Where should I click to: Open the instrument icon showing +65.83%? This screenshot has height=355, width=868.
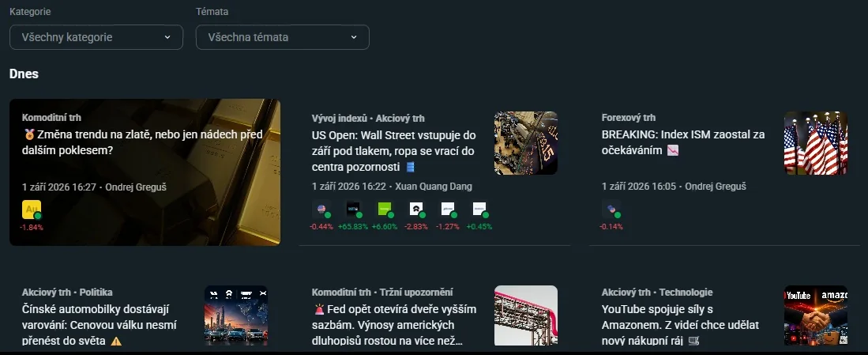click(352, 210)
